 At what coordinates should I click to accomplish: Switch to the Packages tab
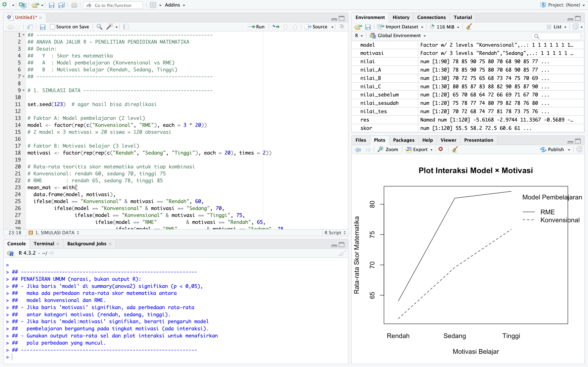tap(403, 140)
